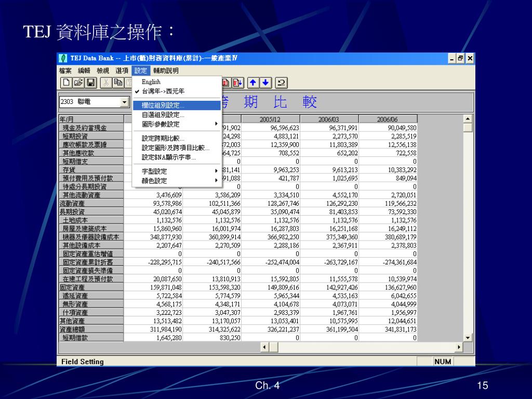This screenshot has height=399, width=532.
Task: Click the vertical scrollbar thumb
Action: [468, 128]
